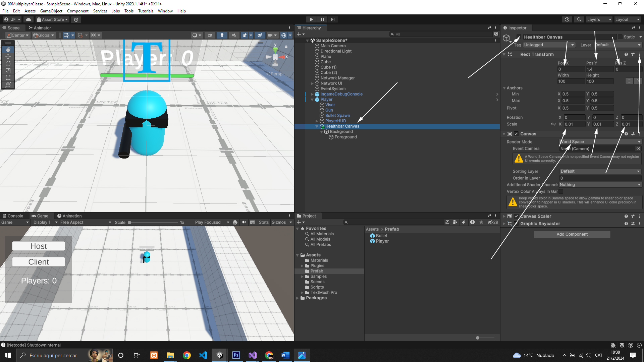Click the Add Component button

(572, 234)
